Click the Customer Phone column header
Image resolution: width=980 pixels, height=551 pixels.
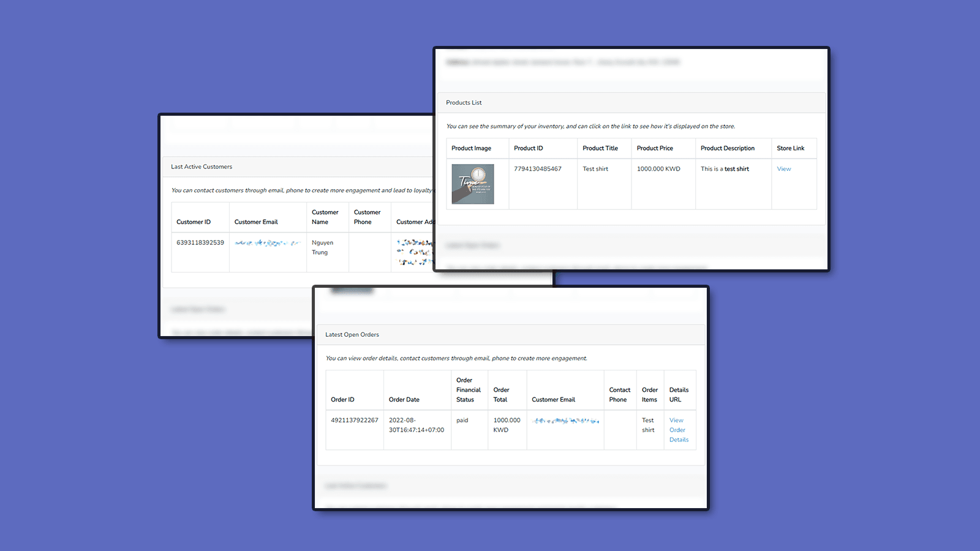367,217
